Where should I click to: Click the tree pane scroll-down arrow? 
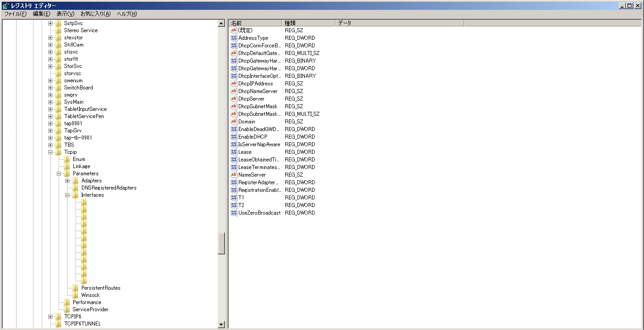(x=221, y=324)
